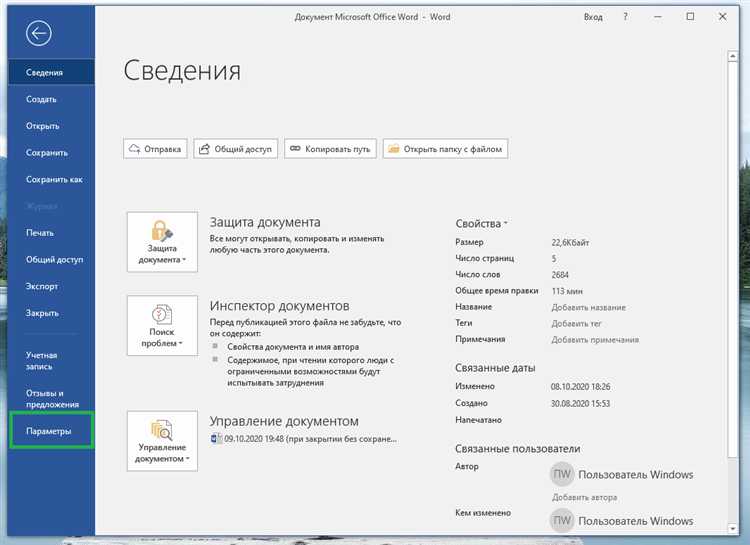Open Параметры in the sidebar
Viewport: 750px width, 545px height.
[x=51, y=431]
